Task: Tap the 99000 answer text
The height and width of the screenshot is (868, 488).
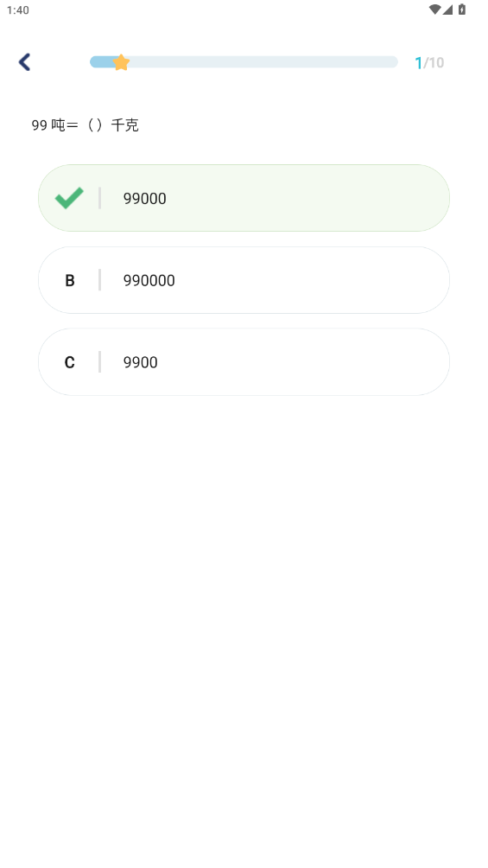Action: [x=145, y=199]
